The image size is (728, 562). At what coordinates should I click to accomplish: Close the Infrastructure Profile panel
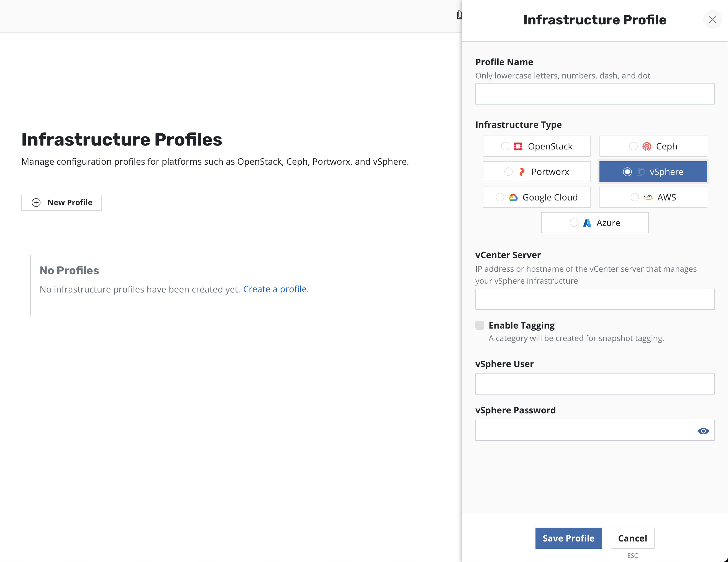coord(712,20)
